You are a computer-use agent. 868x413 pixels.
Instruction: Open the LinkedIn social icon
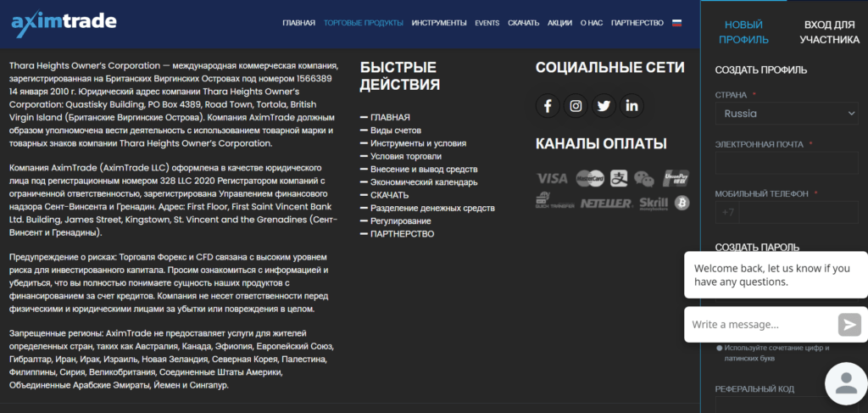coord(632,106)
